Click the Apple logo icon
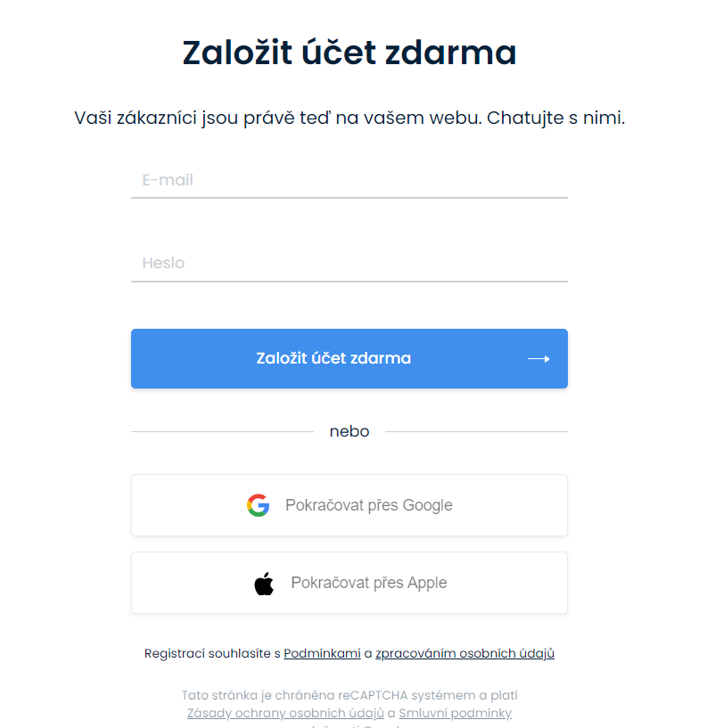Screen dimensions: 707x728 (264, 583)
